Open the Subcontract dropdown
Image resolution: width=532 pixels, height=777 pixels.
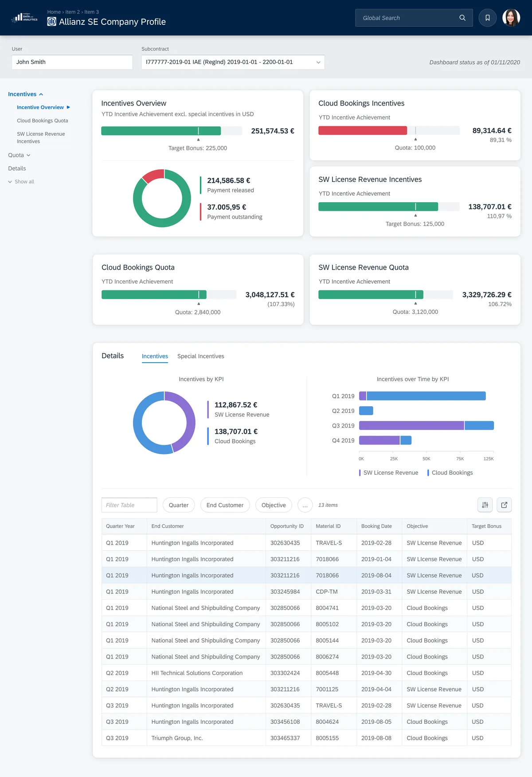(x=233, y=62)
